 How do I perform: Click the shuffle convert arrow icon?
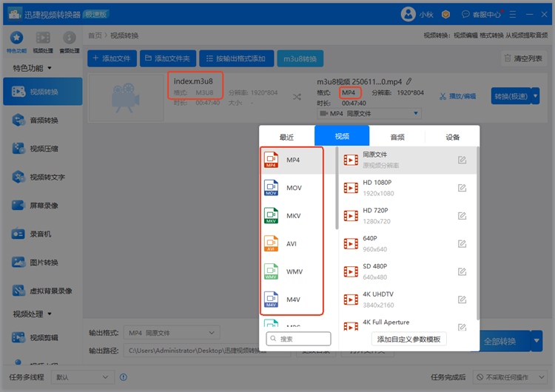(x=297, y=97)
